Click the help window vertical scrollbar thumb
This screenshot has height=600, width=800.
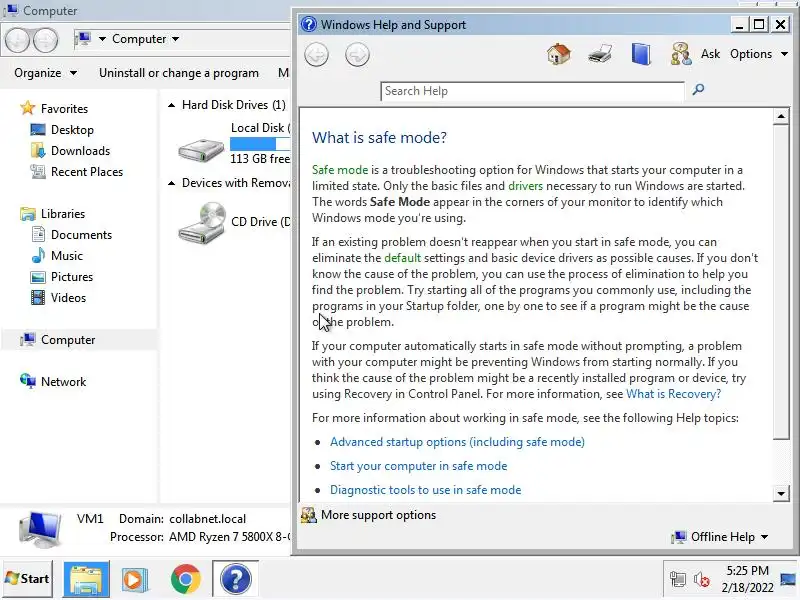[x=781, y=281]
